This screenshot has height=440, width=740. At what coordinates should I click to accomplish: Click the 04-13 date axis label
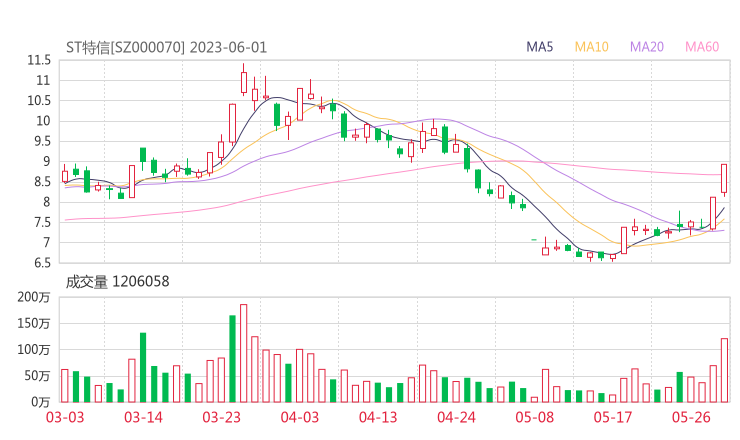coord(378,417)
